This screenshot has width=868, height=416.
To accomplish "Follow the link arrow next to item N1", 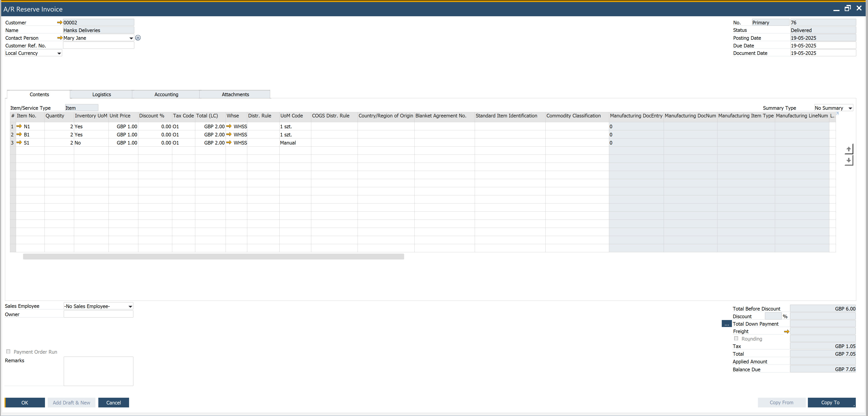I will coord(19,126).
